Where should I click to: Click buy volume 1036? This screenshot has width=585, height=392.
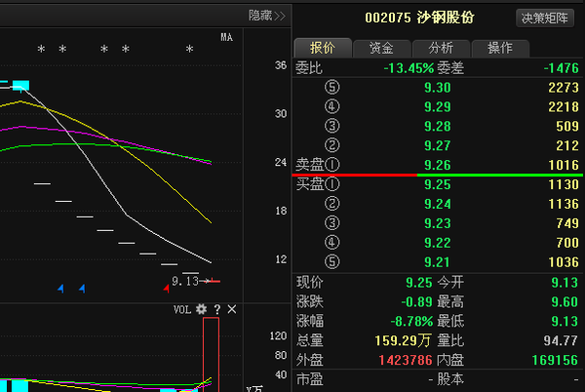point(564,262)
